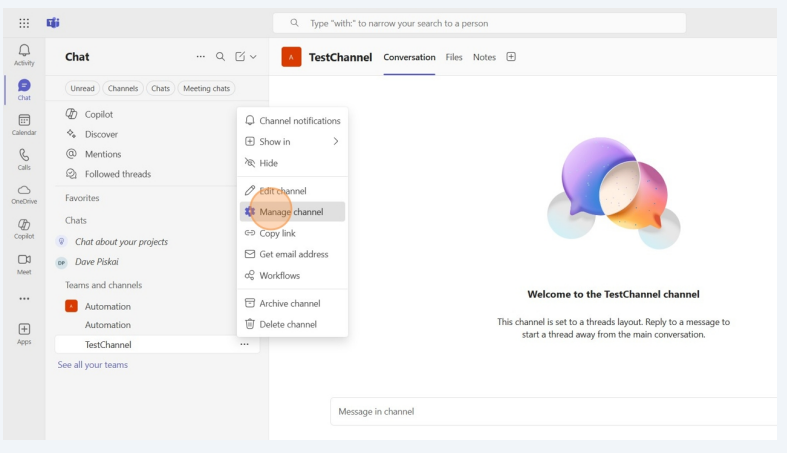Toggle the Meeting chats filter chip
The width and height of the screenshot is (787, 453).
(207, 88)
